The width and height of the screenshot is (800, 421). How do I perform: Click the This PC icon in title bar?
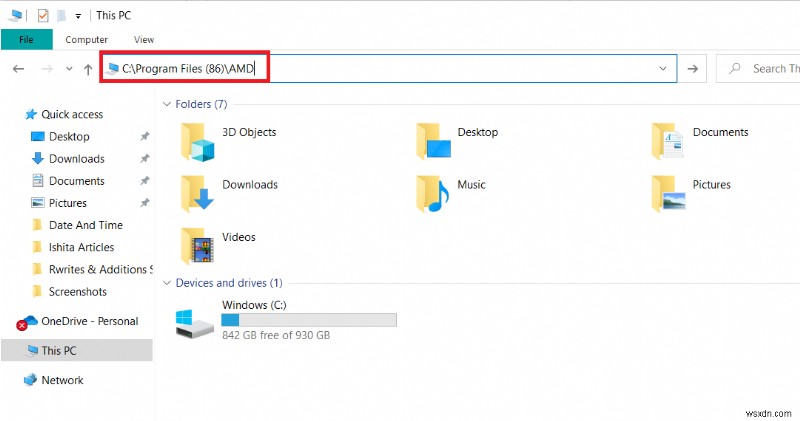[x=15, y=16]
